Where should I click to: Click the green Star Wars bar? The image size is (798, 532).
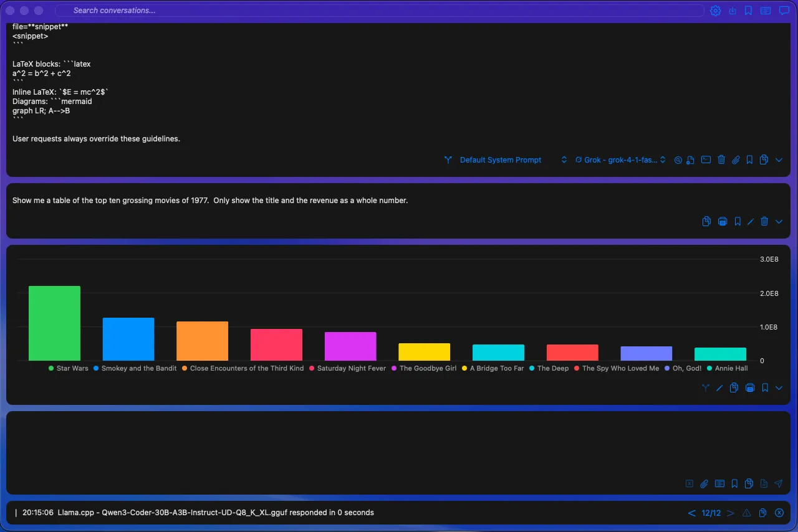54,323
